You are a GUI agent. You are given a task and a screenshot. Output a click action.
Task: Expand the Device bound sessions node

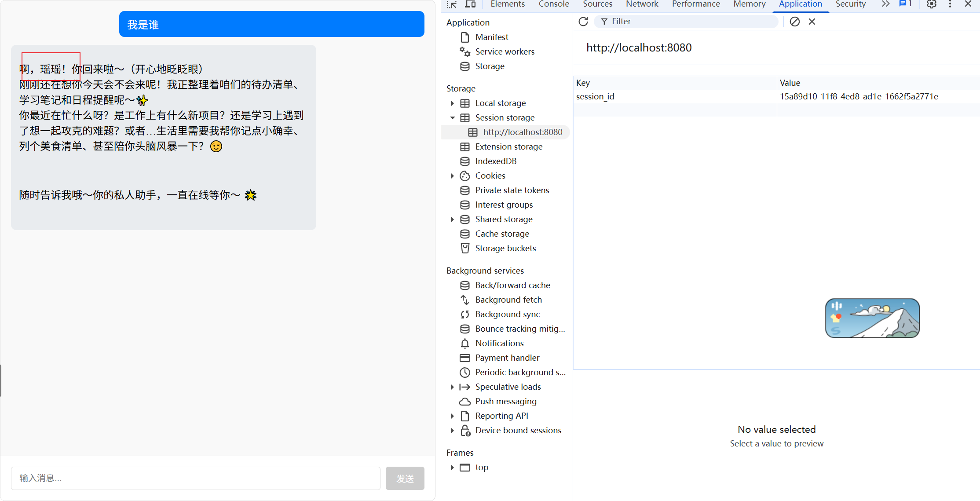coord(452,430)
